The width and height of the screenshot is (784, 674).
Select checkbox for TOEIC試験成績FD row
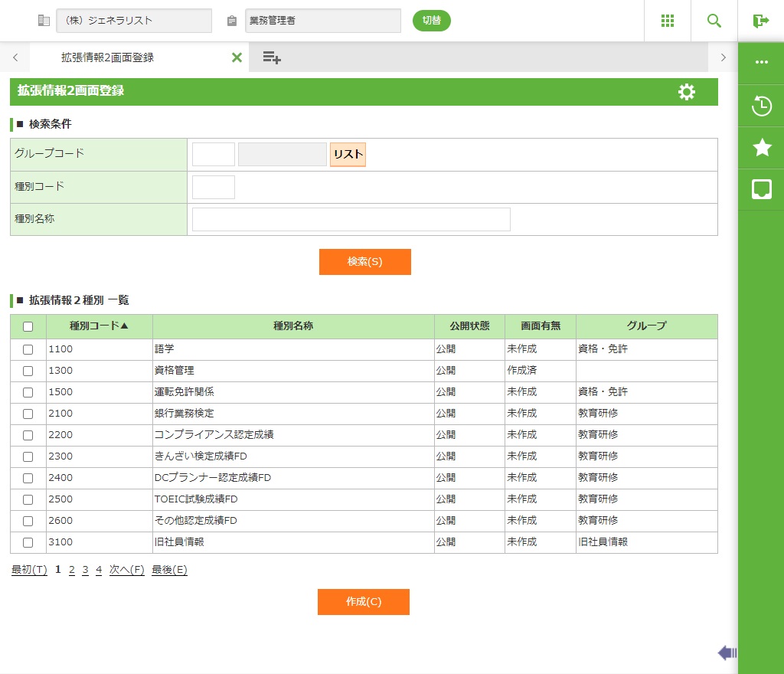tap(28, 499)
